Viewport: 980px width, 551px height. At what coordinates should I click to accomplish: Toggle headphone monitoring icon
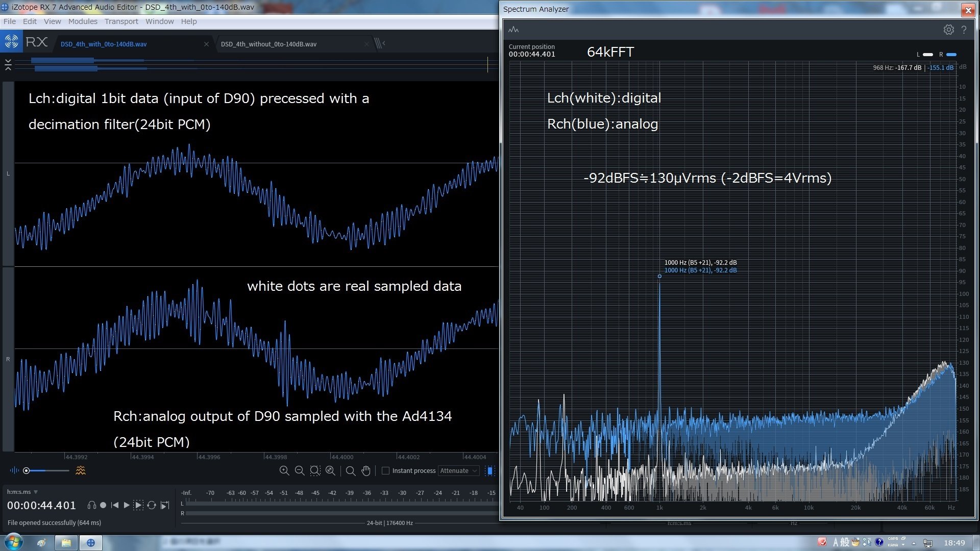[91, 505]
